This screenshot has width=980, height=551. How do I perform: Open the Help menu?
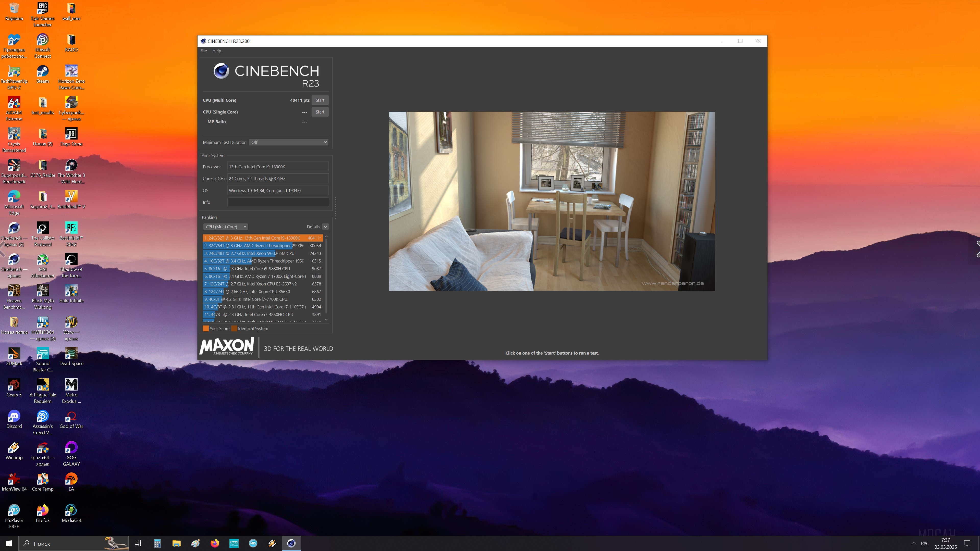(216, 51)
